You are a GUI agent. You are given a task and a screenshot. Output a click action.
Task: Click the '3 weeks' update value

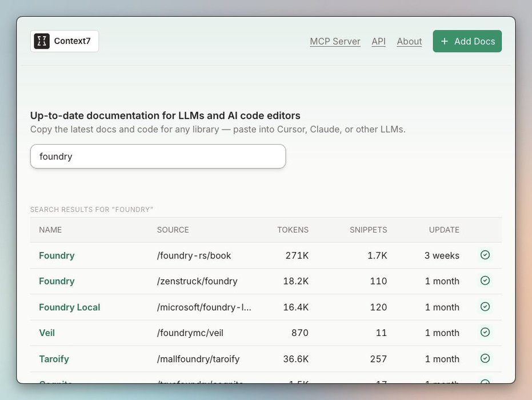tap(442, 255)
